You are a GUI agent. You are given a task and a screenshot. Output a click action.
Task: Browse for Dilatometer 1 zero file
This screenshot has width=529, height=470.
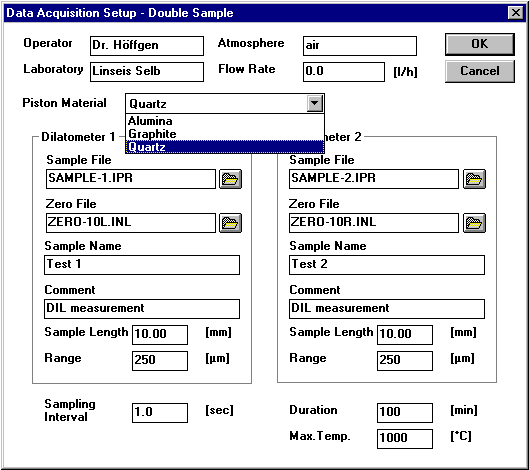tap(230, 223)
